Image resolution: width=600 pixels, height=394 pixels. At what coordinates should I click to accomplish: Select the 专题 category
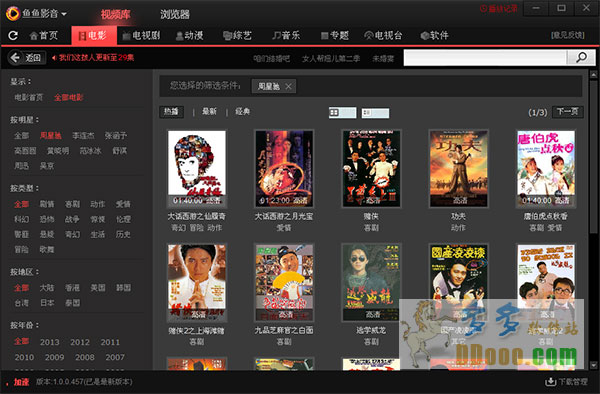334,36
